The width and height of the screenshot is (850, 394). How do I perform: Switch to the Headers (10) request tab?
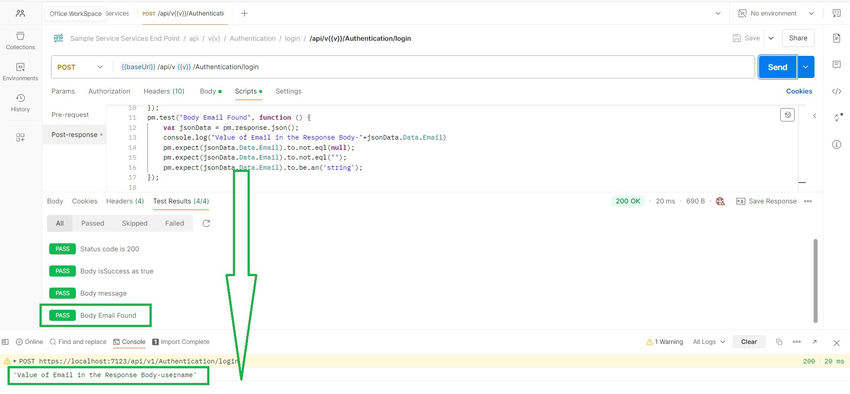tap(164, 91)
